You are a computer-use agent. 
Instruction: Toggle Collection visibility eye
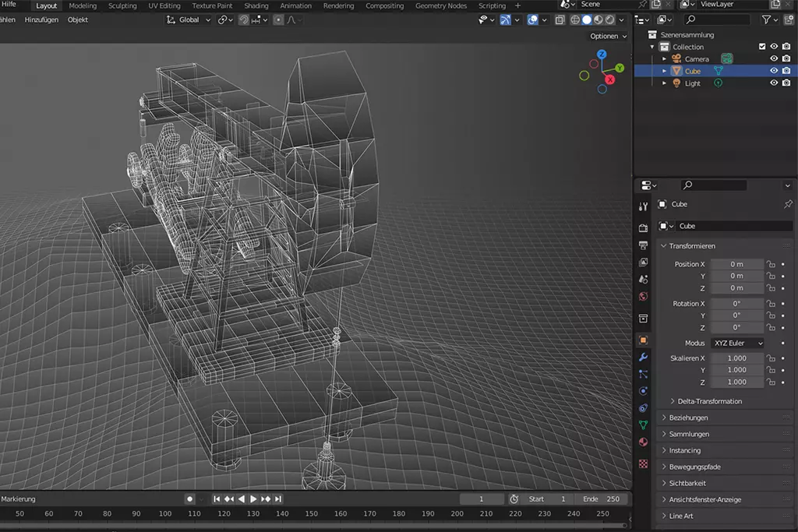coord(774,46)
